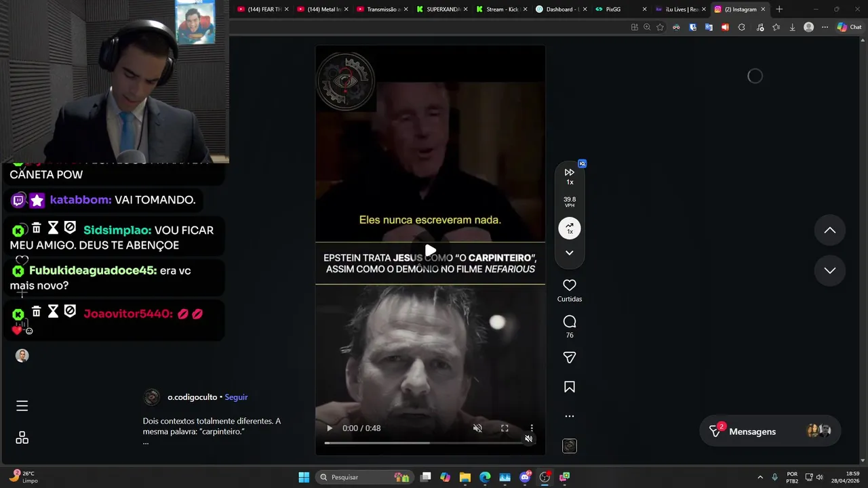868x488 pixels.
Task: Open the weather widget showing 26°C
Action: 23,477
